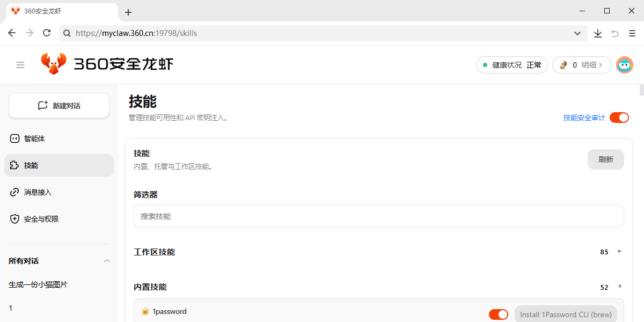Expand the 工作区技能 section
The width and height of the screenshot is (644, 322).
pos(619,251)
